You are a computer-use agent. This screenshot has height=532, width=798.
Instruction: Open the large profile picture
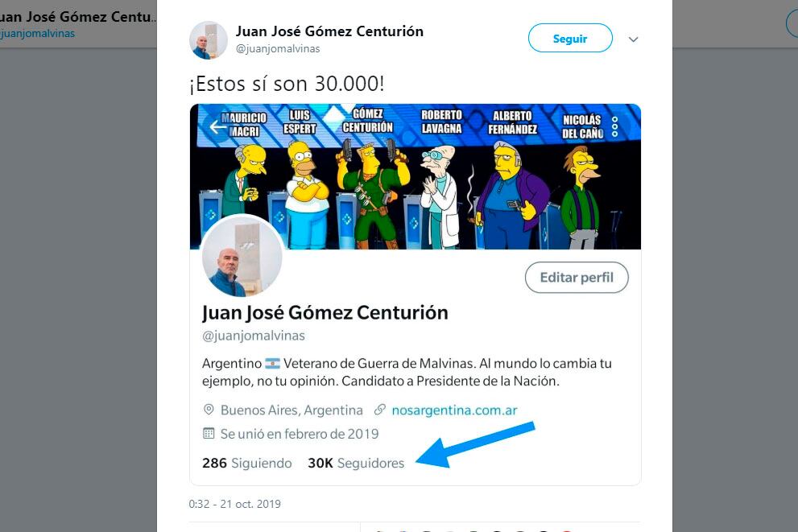[x=241, y=257]
